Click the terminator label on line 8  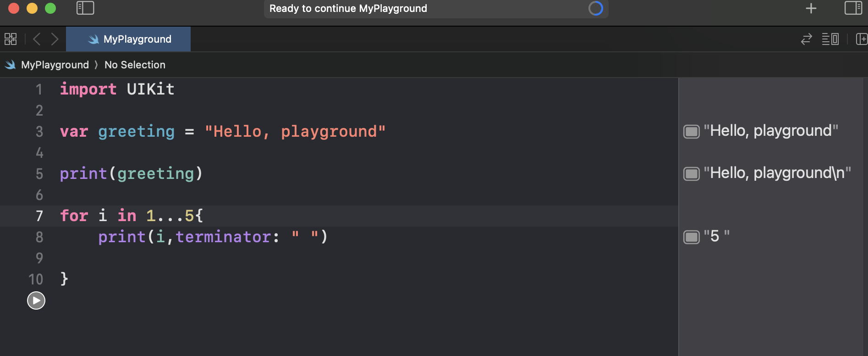point(223,237)
